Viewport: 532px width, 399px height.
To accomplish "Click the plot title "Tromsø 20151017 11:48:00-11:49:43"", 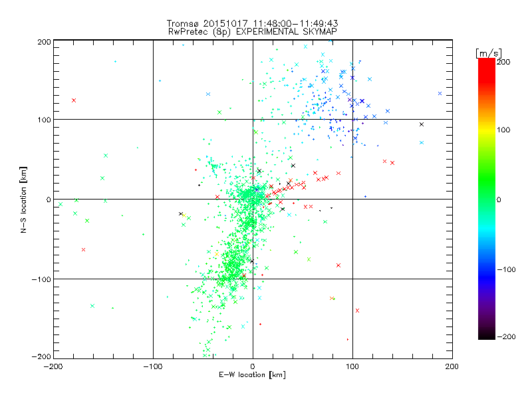I will 252,23.
